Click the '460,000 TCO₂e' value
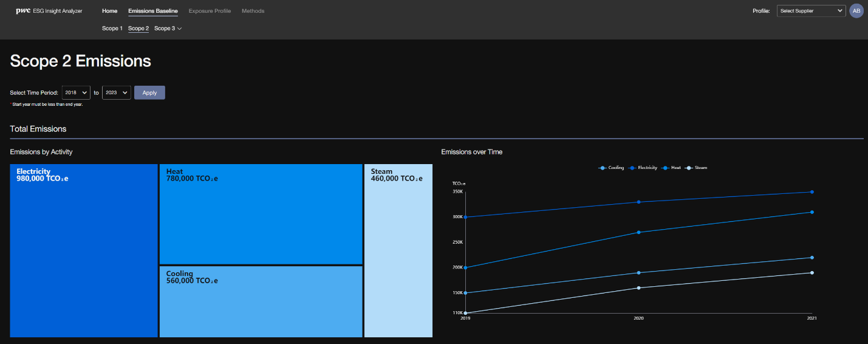Screen dimensions: 868x344 coord(397,179)
